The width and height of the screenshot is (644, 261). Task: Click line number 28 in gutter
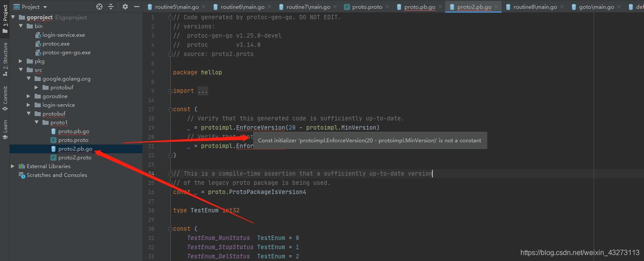coord(151,211)
